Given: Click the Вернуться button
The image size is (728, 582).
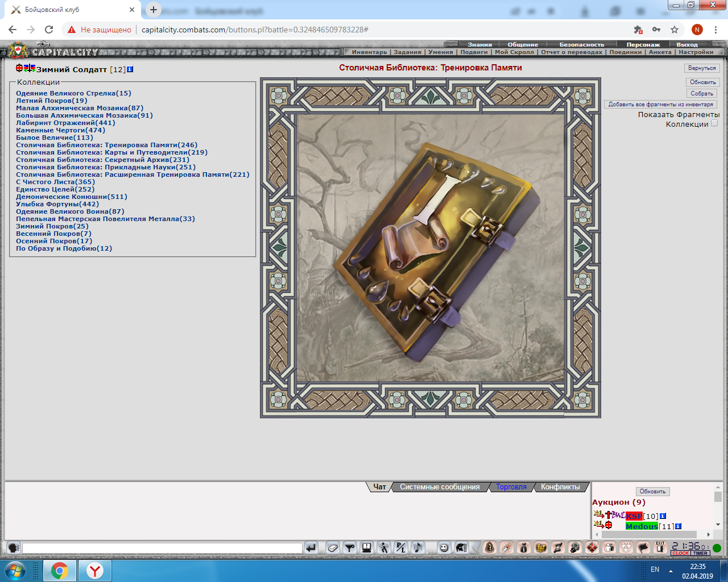Looking at the screenshot, I should tap(702, 68).
